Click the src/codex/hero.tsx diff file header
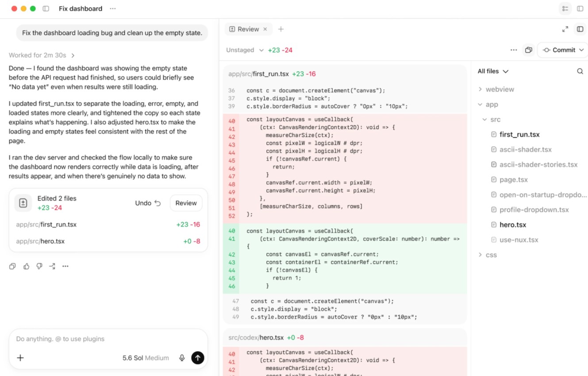 [x=345, y=337]
